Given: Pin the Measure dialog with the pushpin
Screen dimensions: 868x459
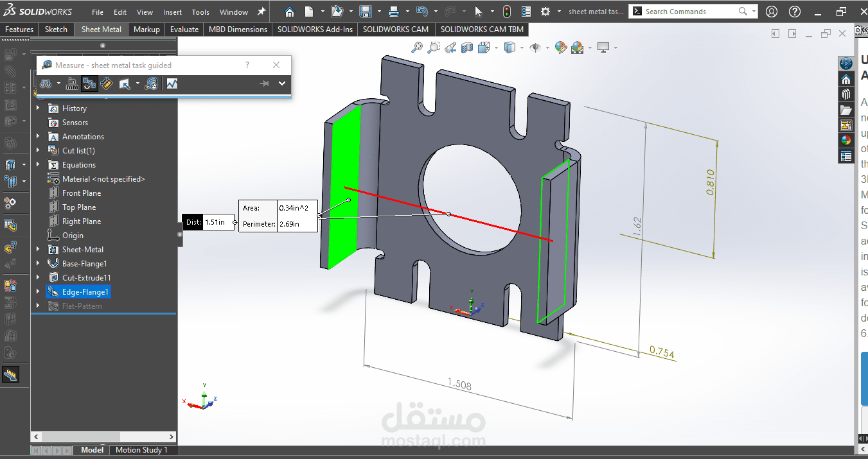Looking at the screenshot, I should [263, 83].
